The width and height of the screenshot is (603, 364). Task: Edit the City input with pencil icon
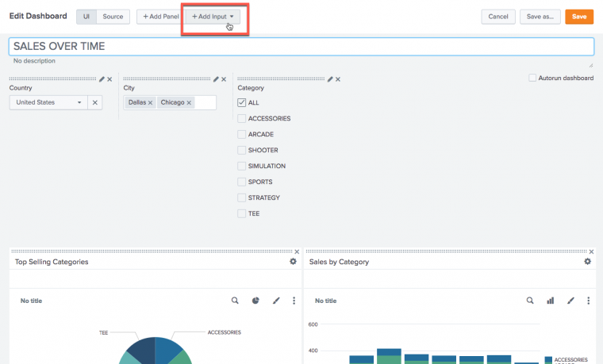pyautogui.click(x=216, y=79)
